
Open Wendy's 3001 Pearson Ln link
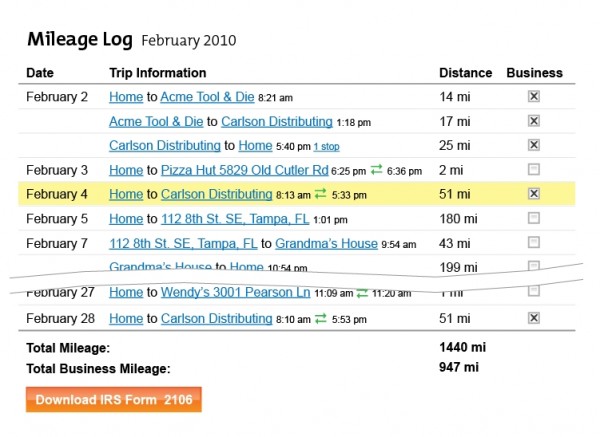[235, 292]
